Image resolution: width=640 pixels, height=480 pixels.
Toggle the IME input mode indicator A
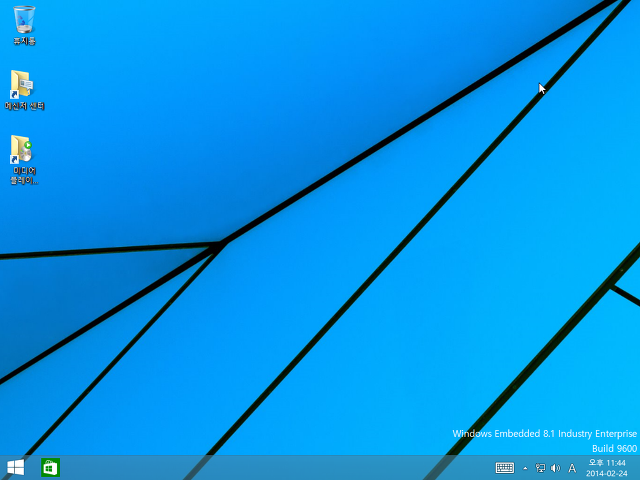click(x=572, y=468)
